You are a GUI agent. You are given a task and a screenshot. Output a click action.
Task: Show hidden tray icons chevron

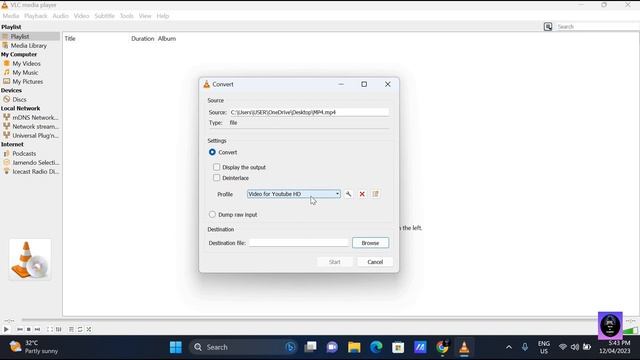509,347
